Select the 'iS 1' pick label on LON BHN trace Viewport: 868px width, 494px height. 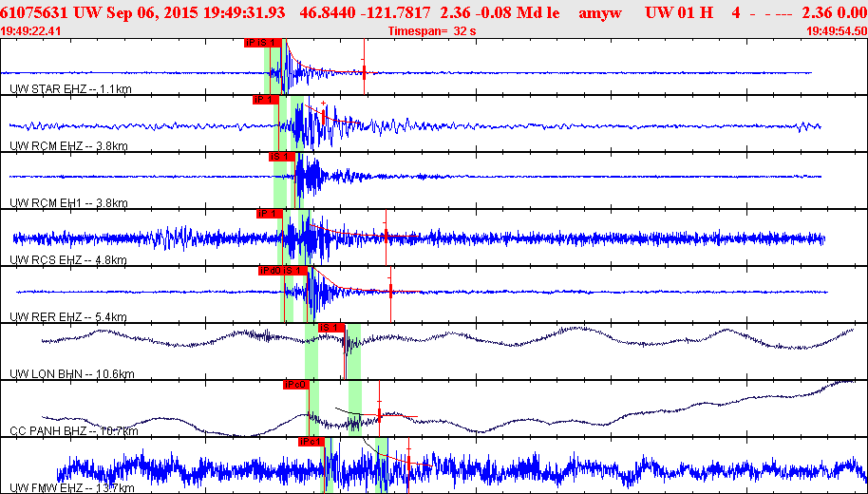331,328
